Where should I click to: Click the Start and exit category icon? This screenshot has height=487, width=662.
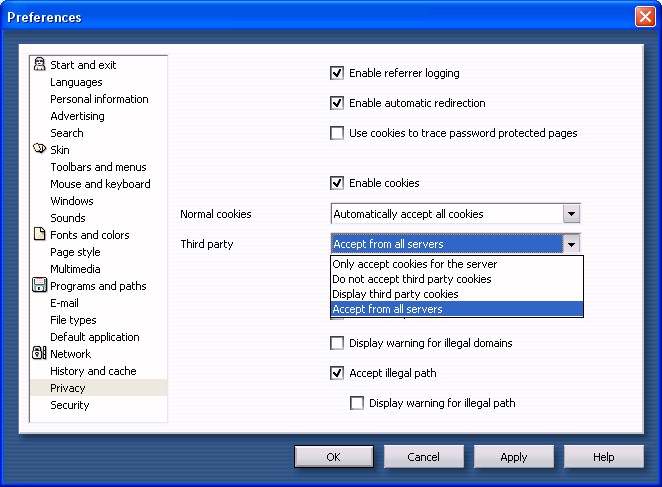click(x=40, y=65)
